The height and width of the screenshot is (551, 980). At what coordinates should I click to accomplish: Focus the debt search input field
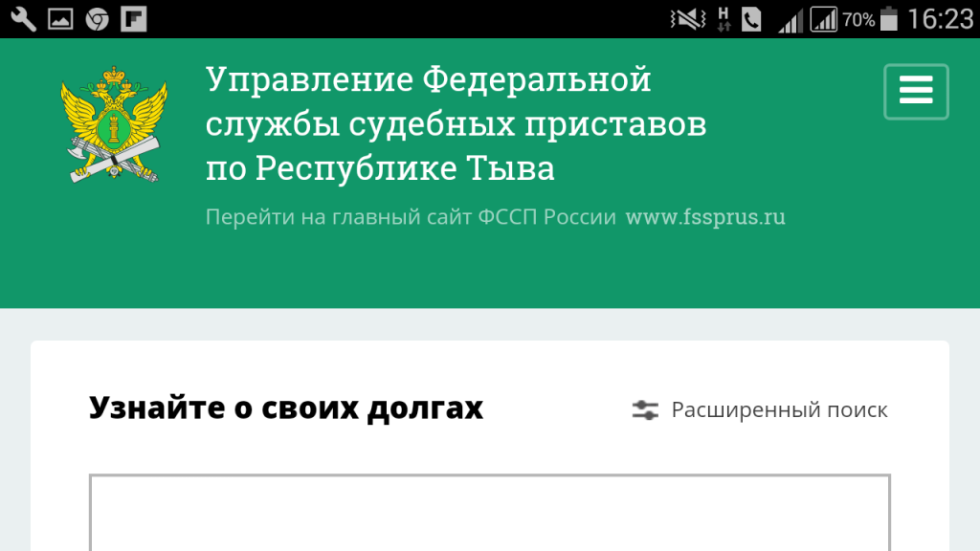(489, 513)
